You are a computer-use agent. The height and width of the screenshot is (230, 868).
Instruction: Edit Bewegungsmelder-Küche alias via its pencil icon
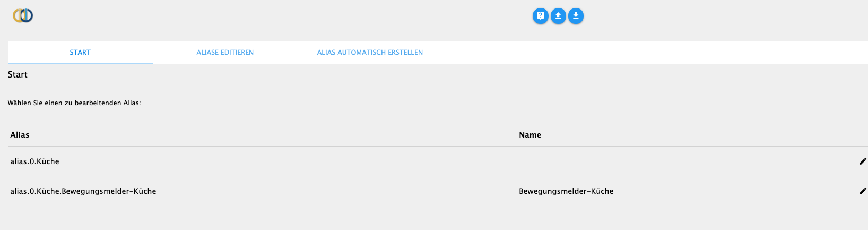(863, 191)
